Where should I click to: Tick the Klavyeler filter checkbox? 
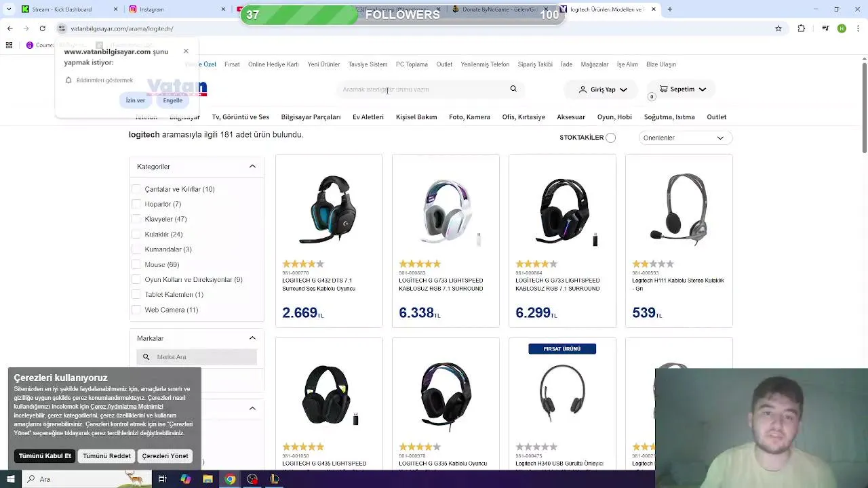click(x=136, y=219)
